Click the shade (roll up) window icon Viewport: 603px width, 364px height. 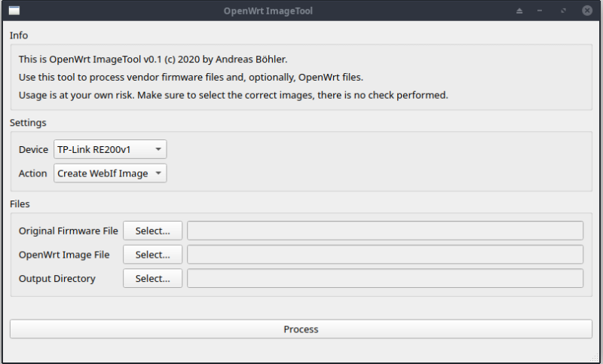tap(519, 11)
